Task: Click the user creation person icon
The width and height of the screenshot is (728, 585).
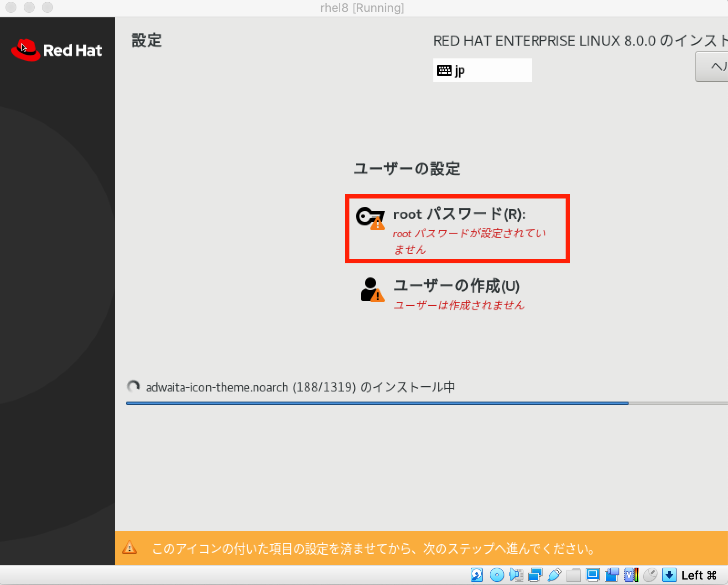Action: (x=372, y=290)
